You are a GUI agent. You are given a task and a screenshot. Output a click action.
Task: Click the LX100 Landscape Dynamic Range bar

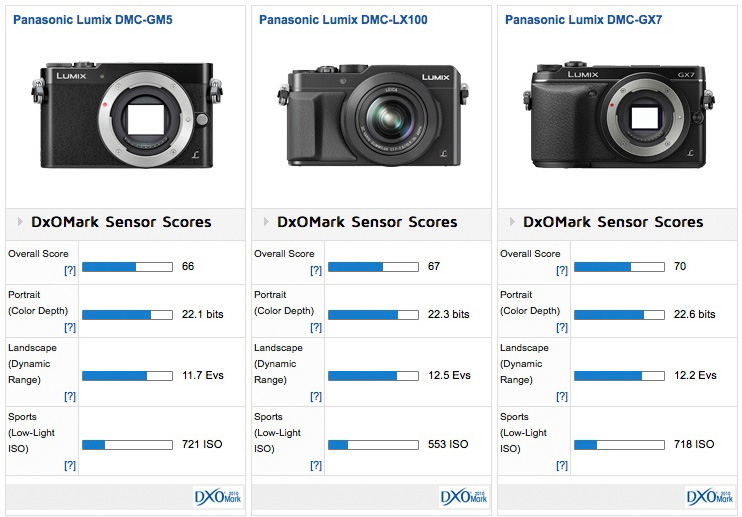(x=373, y=376)
